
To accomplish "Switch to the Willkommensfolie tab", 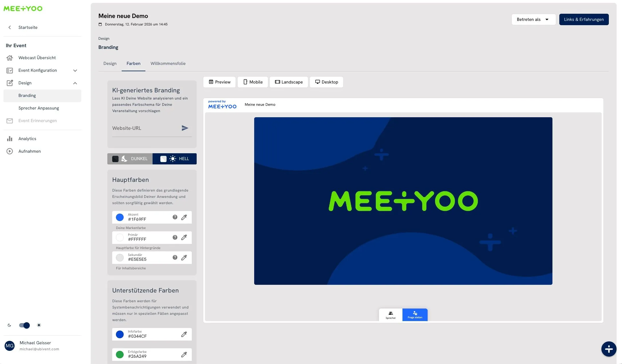I will click(x=168, y=63).
